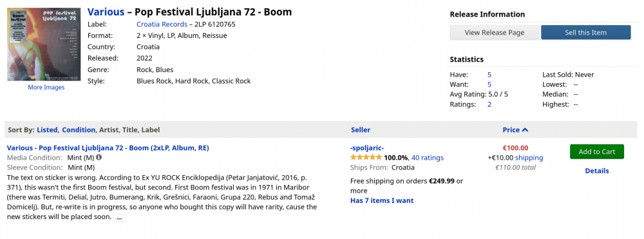Open More Images link
This screenshot has height=239, width=644.
[46, 87]
